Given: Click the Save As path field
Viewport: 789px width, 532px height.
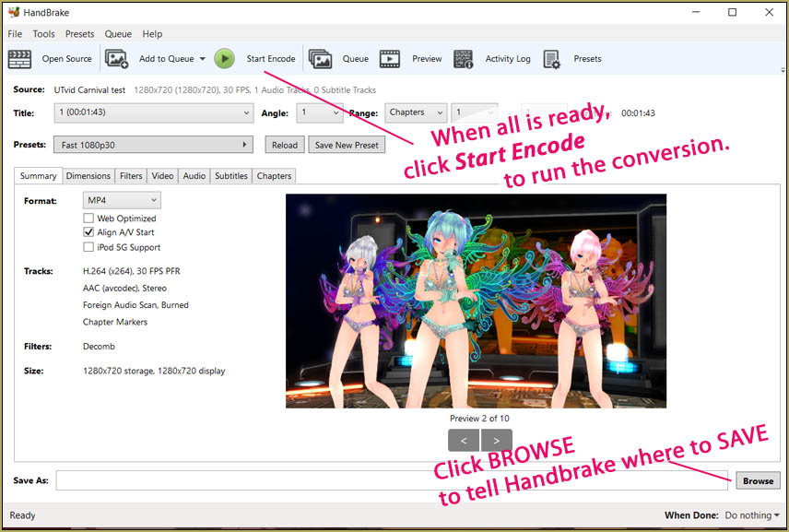Looking at the screenshot, I should [x=393, y=480].
